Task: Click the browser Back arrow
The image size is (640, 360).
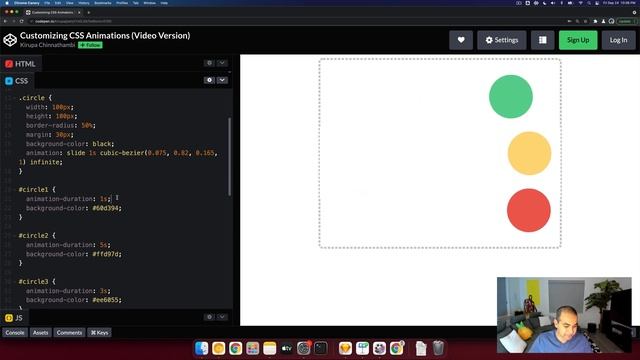Action: pos(5,21)
